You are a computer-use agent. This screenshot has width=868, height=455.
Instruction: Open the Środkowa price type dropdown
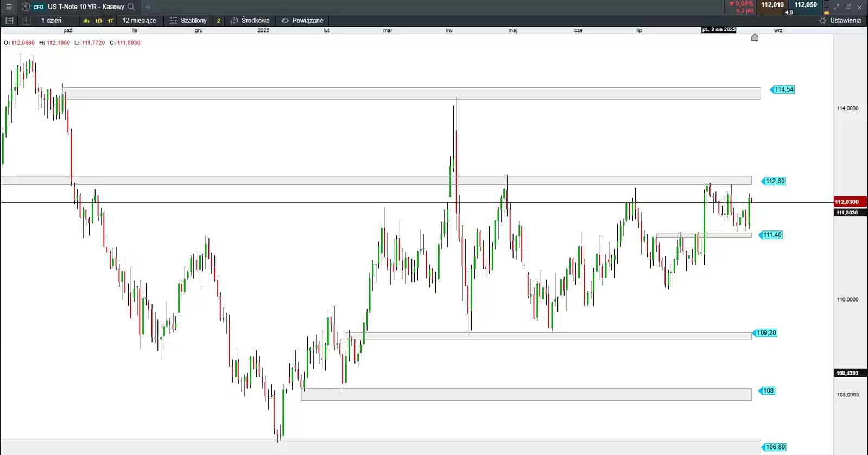250,21
